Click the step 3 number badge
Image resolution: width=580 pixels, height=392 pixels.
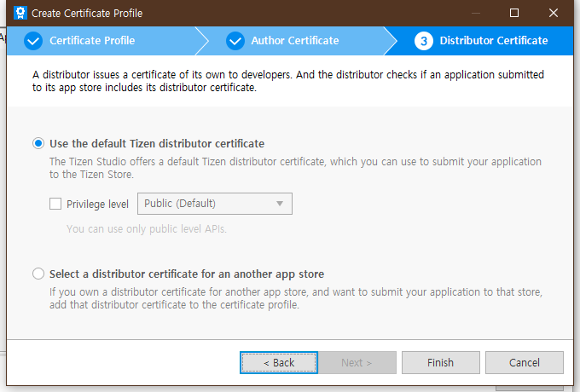[424, 41]
